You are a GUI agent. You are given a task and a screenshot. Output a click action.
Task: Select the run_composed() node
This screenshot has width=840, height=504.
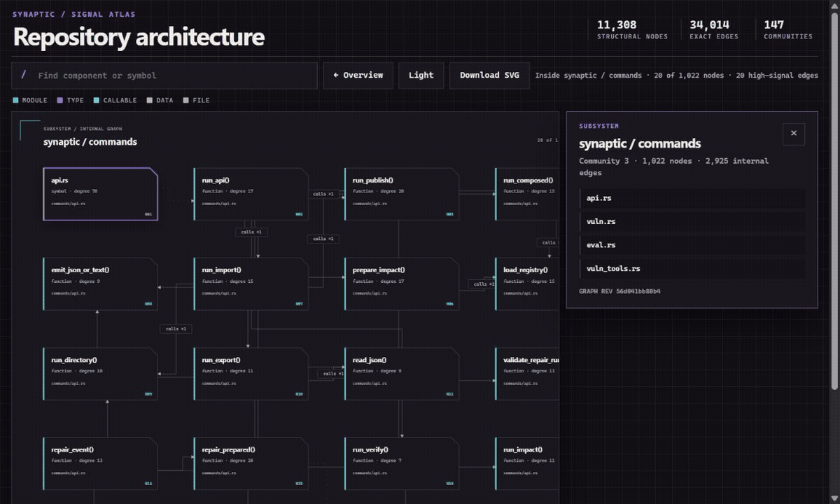527,194
